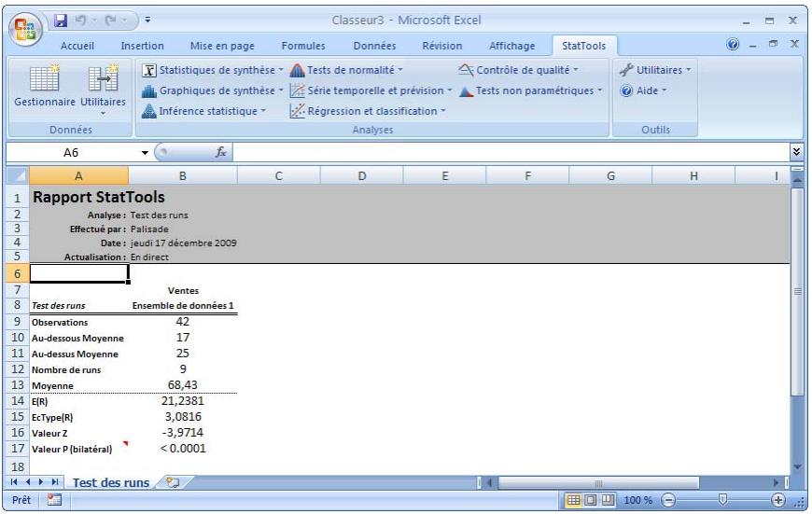Click the vertical scrollbar down arrow
The image size is (812, 514).
797,467
